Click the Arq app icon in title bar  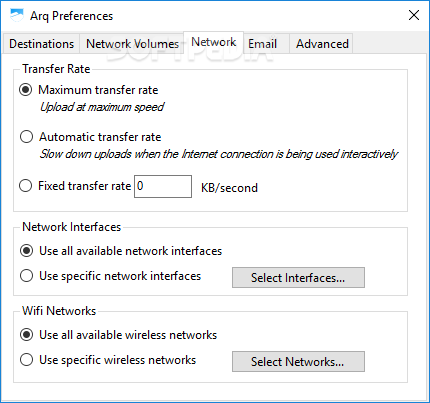click(16, 15)
